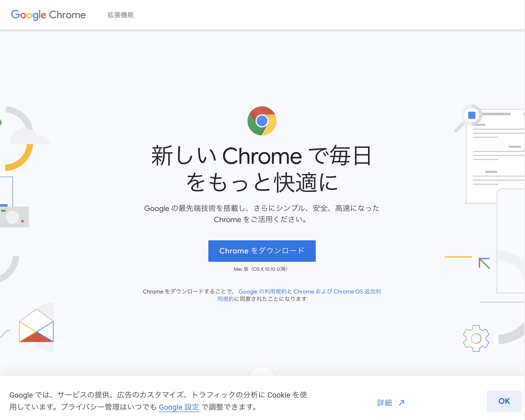Open the Google 設定 link
Image resolution: width=525 pixels, height=420 pixels.
pyautogui.click(x=179, y=407)
